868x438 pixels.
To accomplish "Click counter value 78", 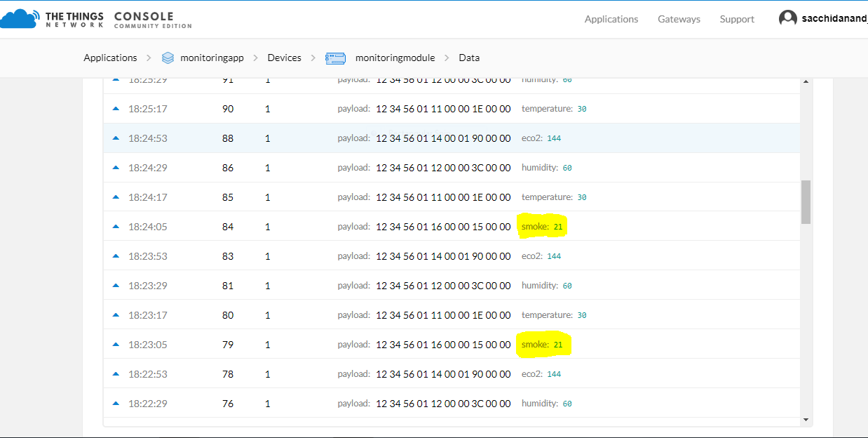I will pos(228,374).
